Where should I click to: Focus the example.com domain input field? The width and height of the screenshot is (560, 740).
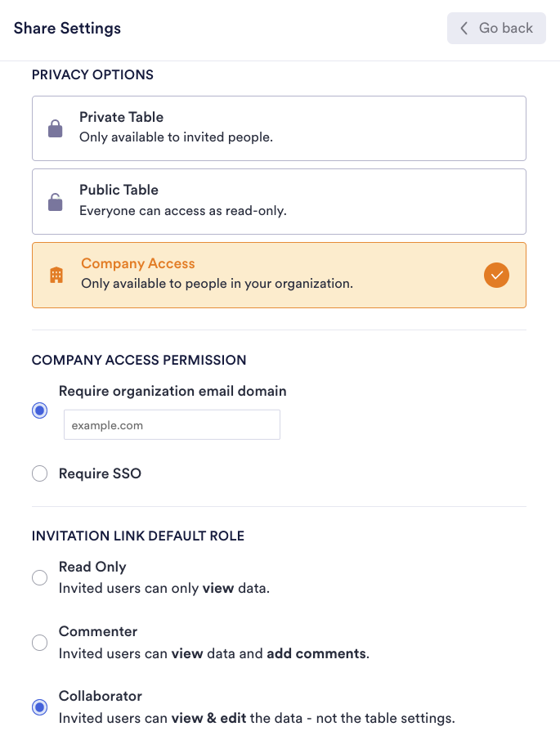pos(172,425)
